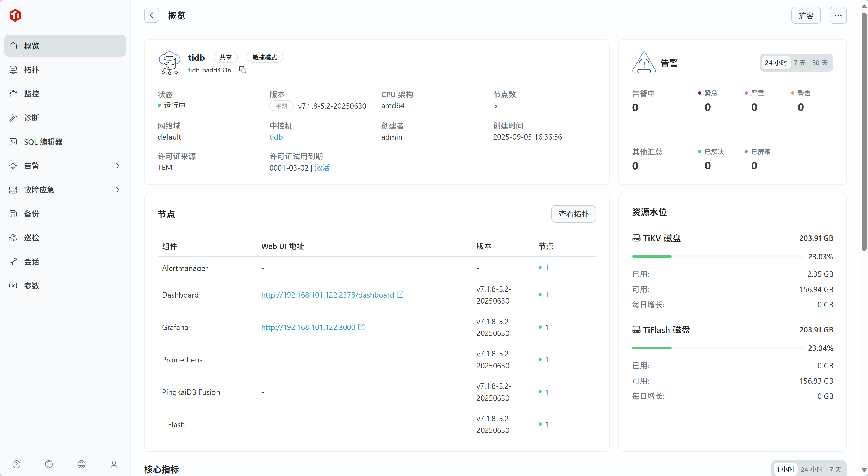Open the help icon at sidebar bottom
The image size is (868, 476).
point(16,464)
